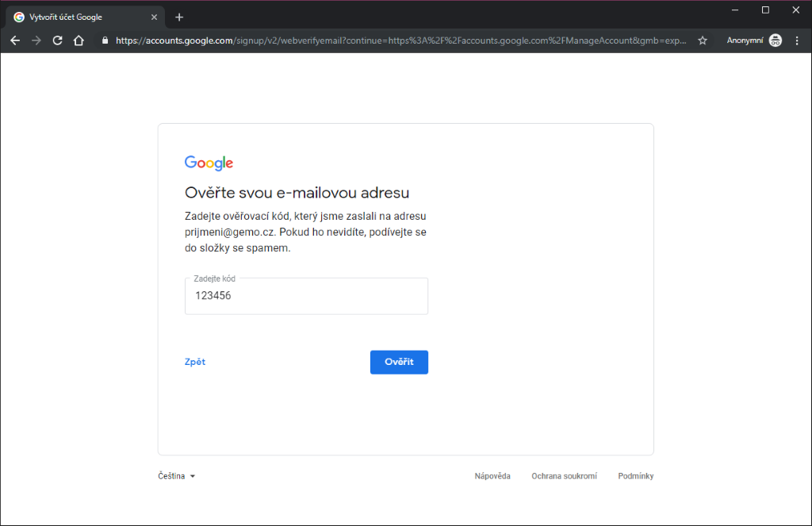Viewport: 812px width, 526px height.
Task: Open the Čeština language dropdown
Action: 177,476
